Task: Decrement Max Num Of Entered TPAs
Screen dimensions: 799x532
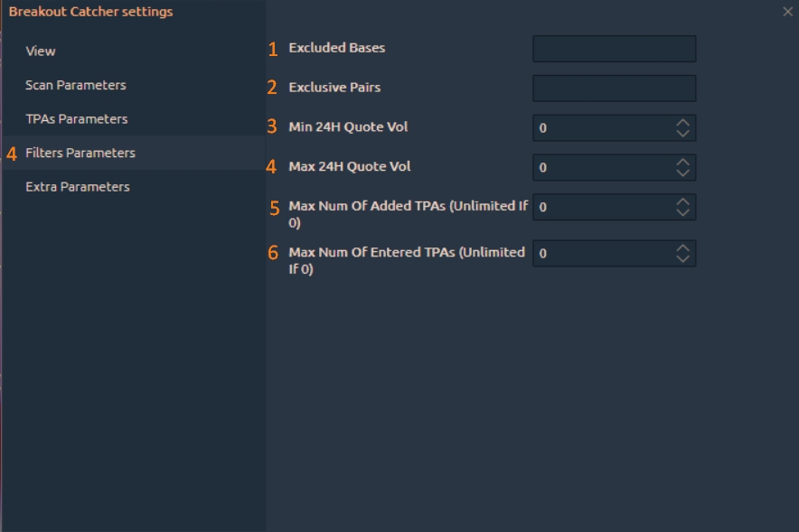Action: pos(682,259)
